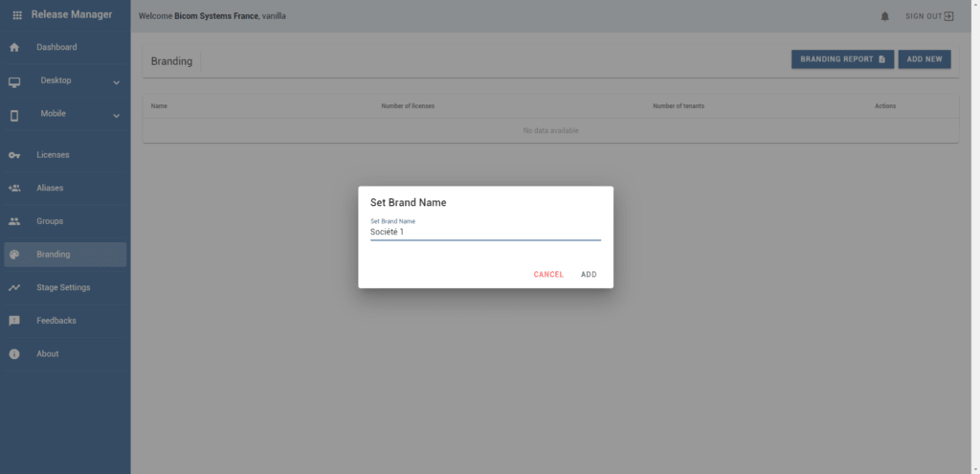Click 'Bicom Systems France' welcome text
This screenshot has height=474, width=980.
pyautogui.click(x=216, y=16)
